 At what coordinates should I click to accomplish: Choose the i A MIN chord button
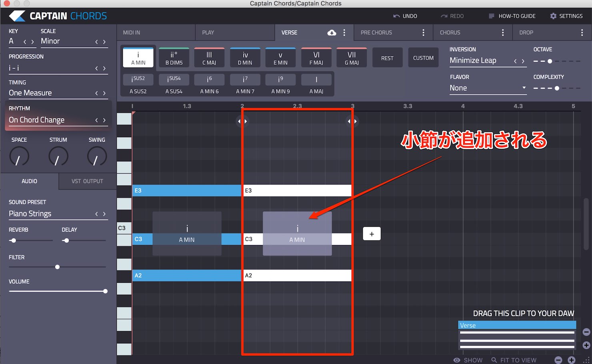coord(138,58)
